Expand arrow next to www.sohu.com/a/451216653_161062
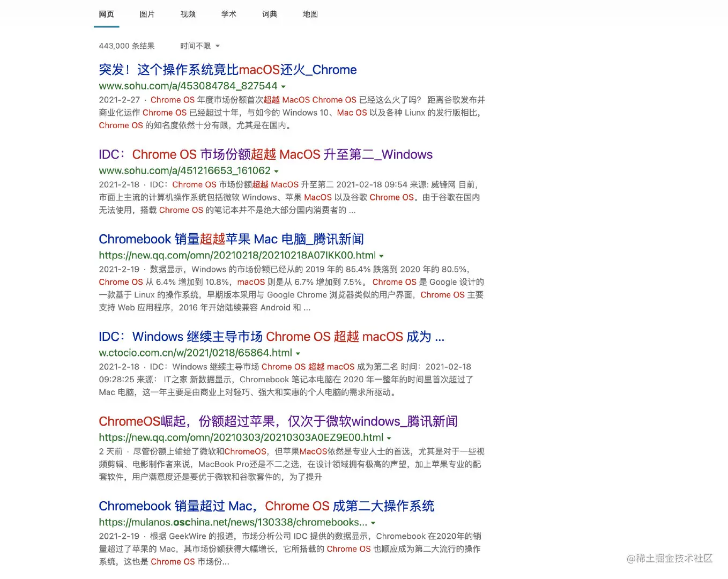728x579 pixels. click(x=276, y=171)
